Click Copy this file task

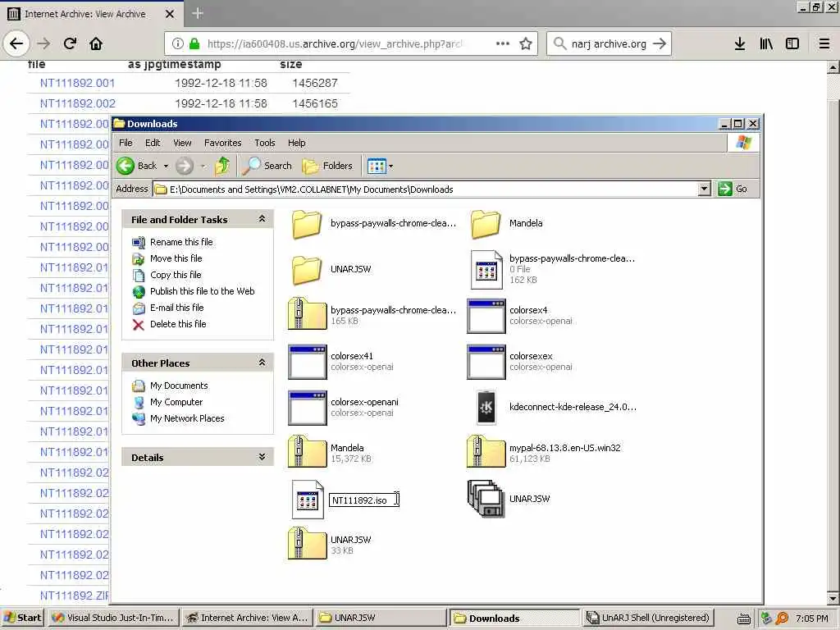176,275
